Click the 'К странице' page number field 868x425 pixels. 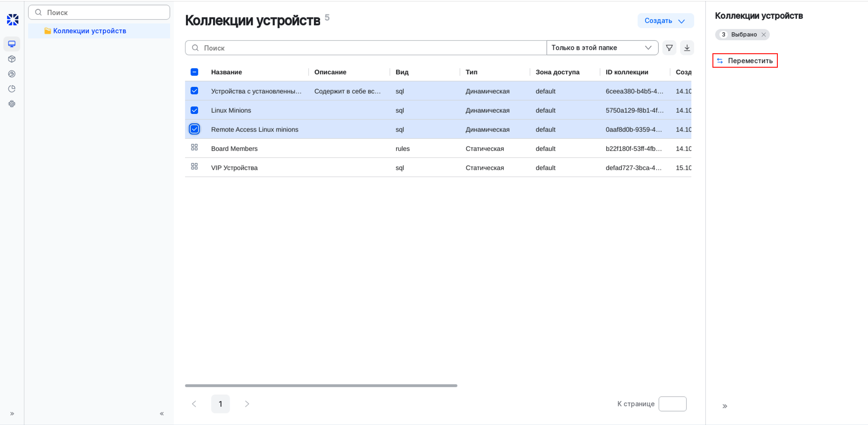tap(672, 404)
